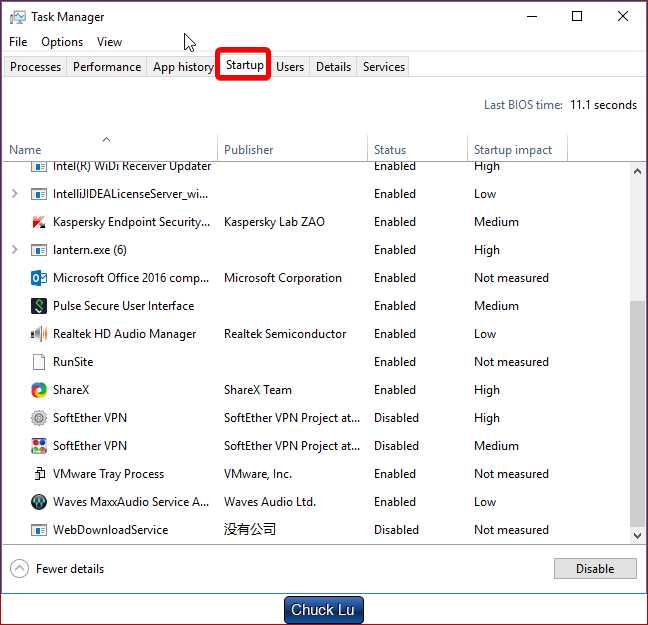
Task: Click Not measured impact of RunSite row
Action: (511, 362)
